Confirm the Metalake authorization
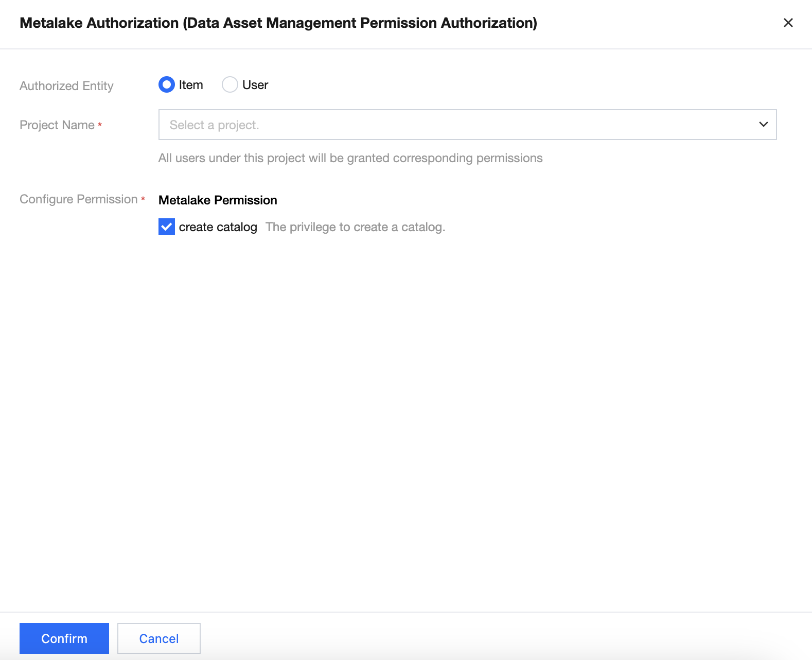Image resolution: width=812 pixels, height=660 pixels. pyautogui.click(x=64, y=638)
